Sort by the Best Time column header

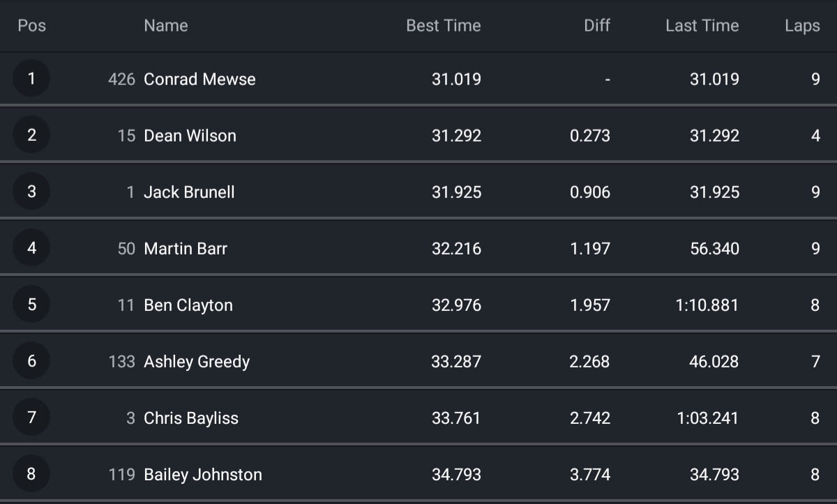[x=444, y=26]
